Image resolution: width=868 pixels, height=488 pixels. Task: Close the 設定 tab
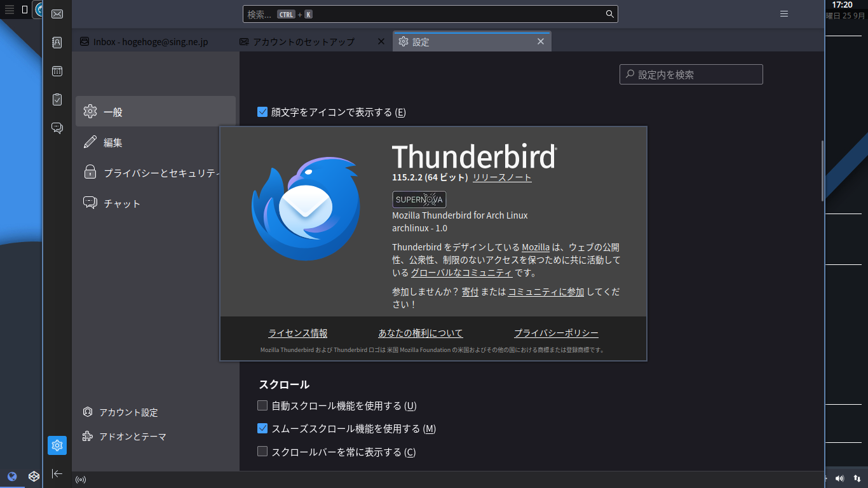(541, 41)
